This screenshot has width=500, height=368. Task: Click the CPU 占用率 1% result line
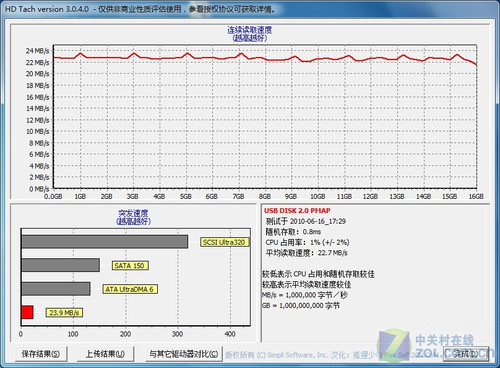(x=307, y=242)
